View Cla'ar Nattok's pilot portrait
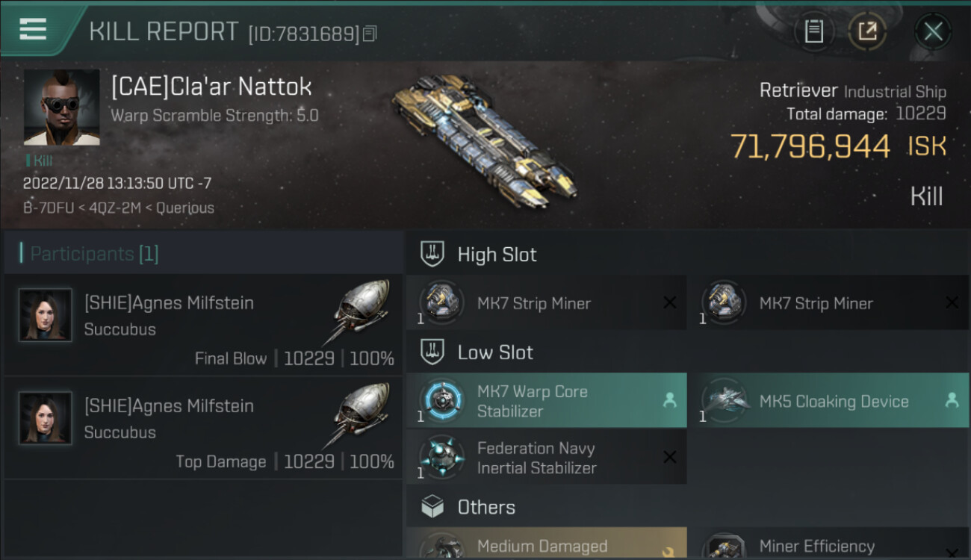This screenshot has width=971, height=560. [x=61, y=108]
